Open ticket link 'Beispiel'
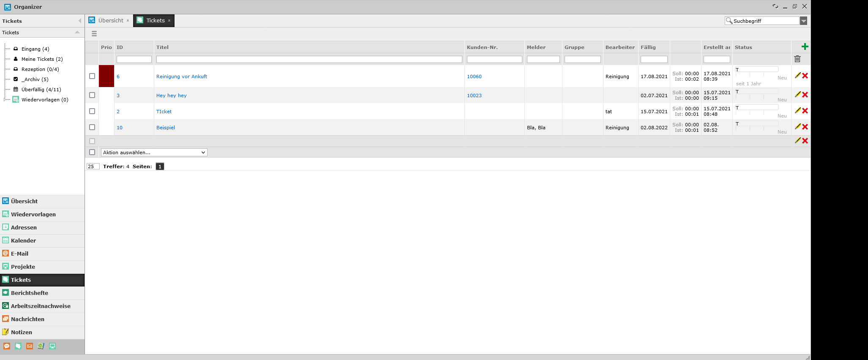This screenshot has width=868, height=360. click(x=166, y=128)
